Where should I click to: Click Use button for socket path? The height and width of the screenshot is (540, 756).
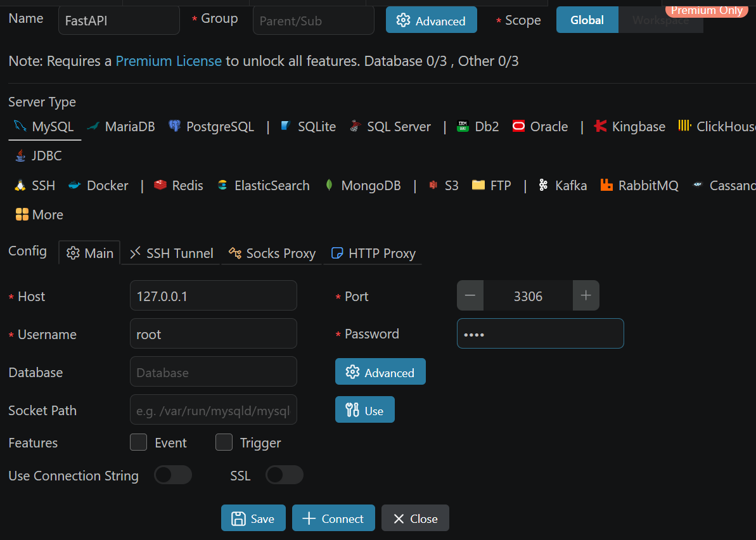(365, 410)
